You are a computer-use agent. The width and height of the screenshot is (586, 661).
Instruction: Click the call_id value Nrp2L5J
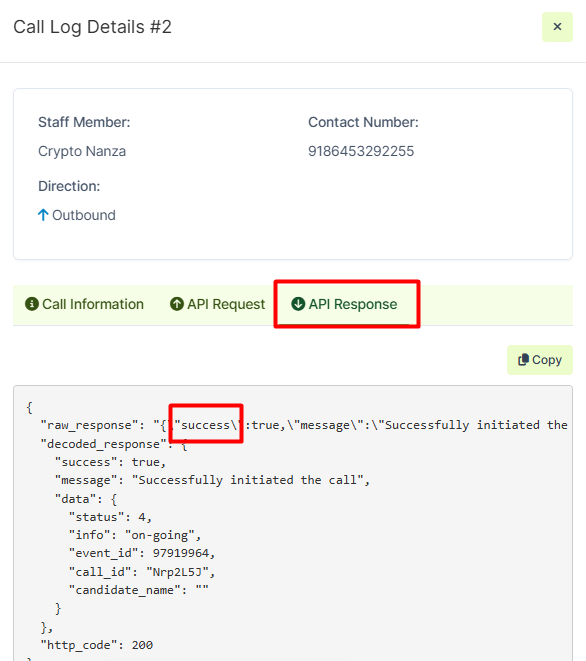[177, 572]
